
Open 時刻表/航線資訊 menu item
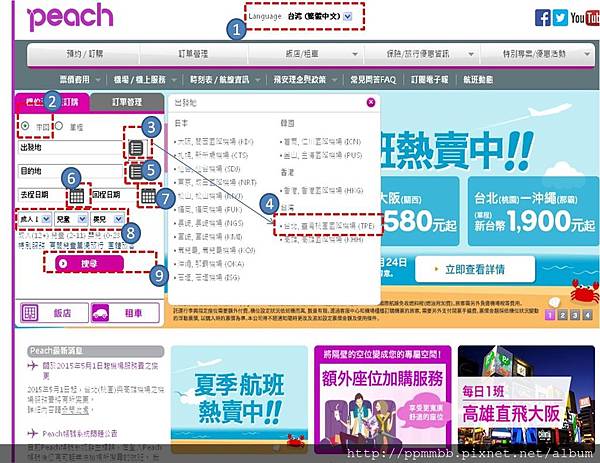pyautogui.click(x=219, y=80)
